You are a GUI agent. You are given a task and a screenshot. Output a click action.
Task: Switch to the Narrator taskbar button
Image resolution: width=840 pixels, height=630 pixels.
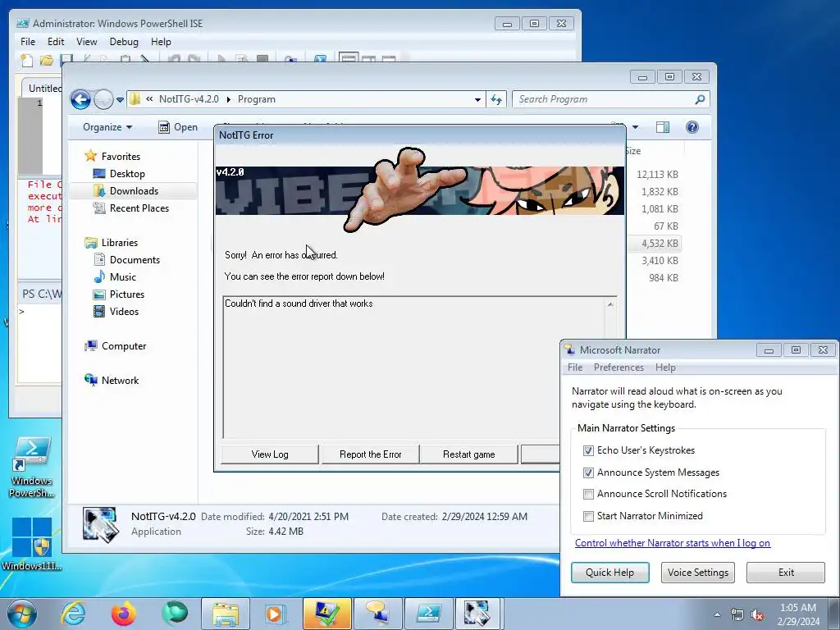(x=377, y=614)
